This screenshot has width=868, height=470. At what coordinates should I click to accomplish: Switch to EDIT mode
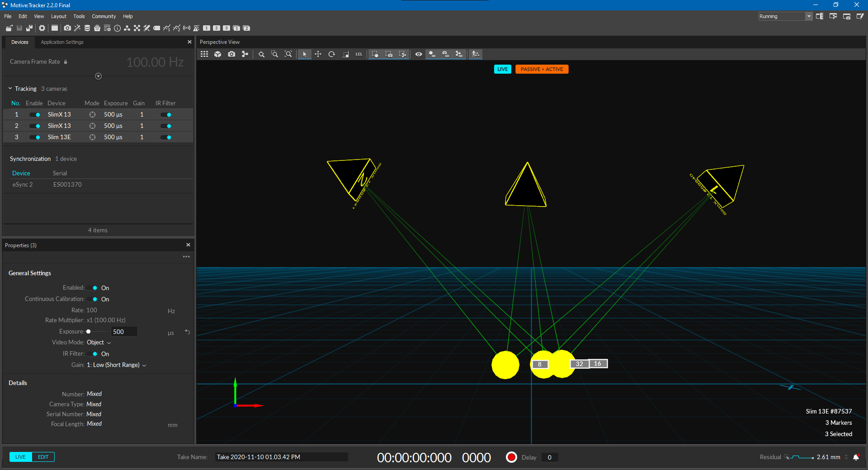[43, 457]
